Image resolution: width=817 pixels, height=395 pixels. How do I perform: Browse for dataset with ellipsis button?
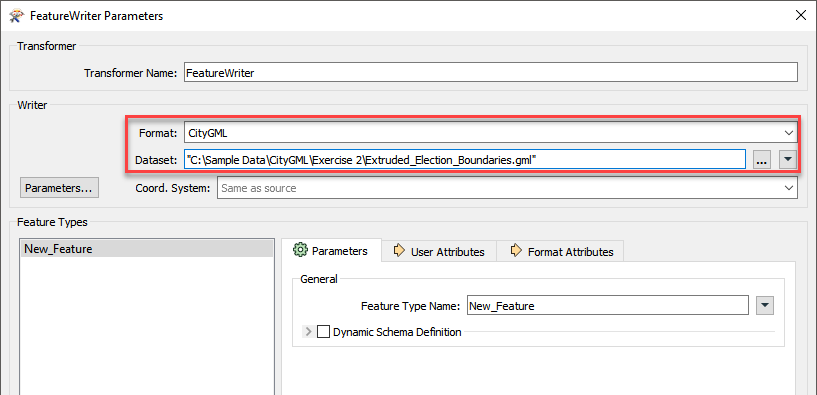(762, 161)
